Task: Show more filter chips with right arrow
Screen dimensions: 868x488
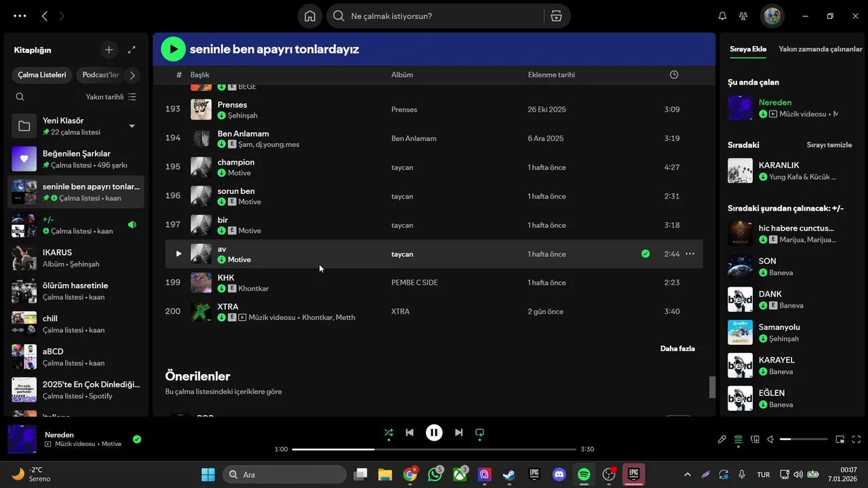Action: (132, 75)
